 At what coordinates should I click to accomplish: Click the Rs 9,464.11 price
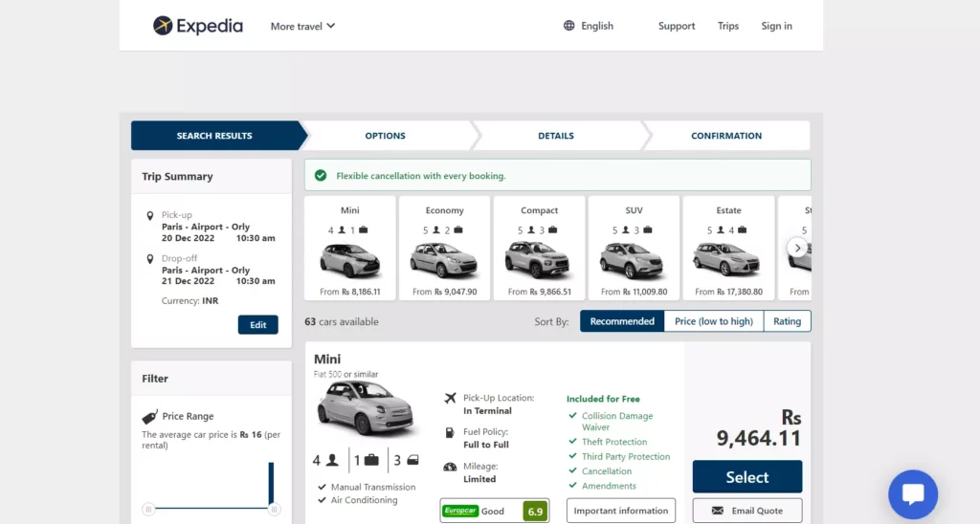(759, 428)
